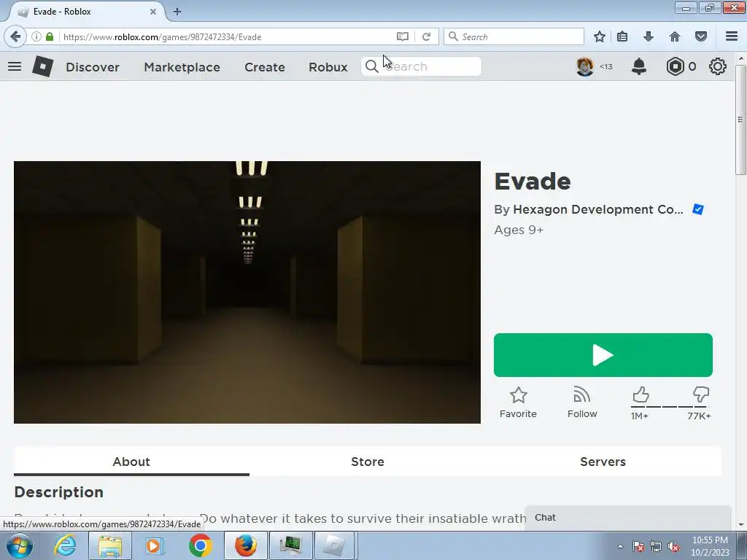Close the Evade - Roblox tab
Viewport: 747px width, 560px height.
[x=153, y=12]
